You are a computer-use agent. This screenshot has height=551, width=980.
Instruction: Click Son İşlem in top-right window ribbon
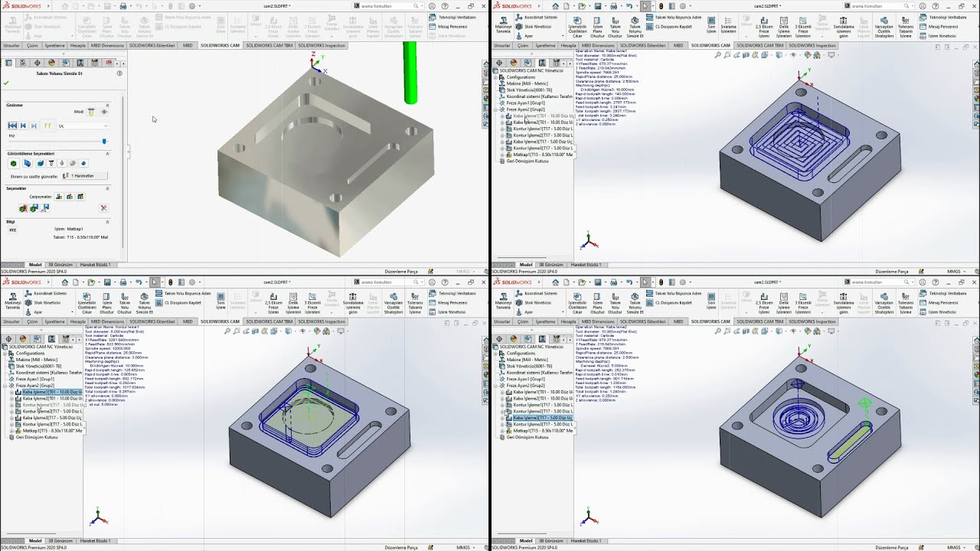pos(711,26)
